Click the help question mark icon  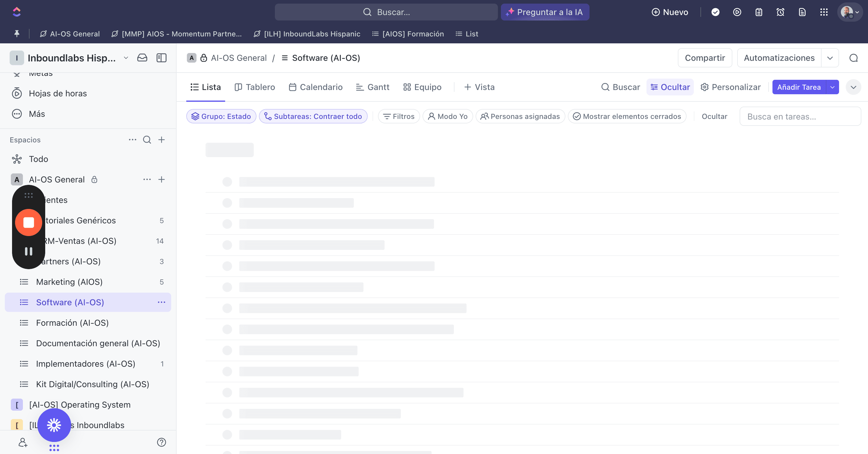[x=162, y=442]
